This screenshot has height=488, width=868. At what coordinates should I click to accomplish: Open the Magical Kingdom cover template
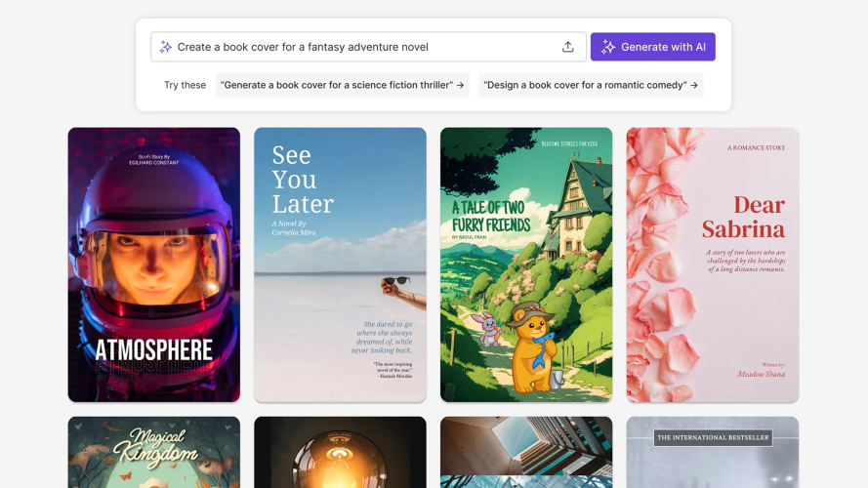click(154, 452)
